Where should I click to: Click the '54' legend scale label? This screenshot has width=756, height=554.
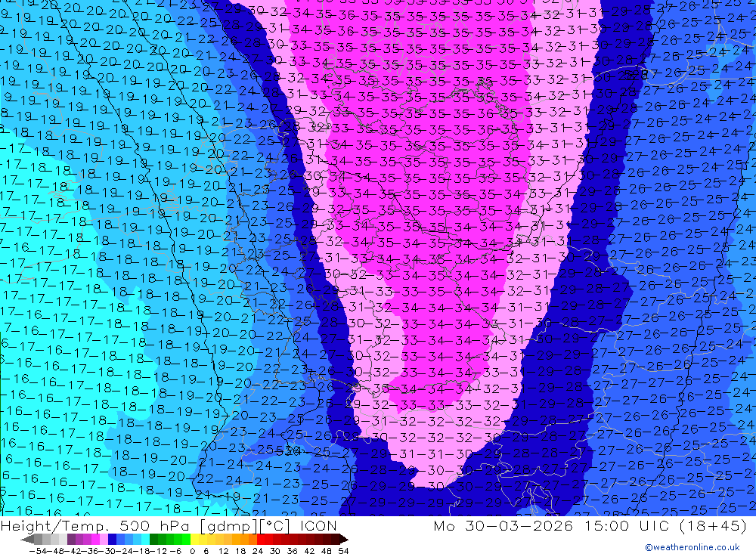pyautogui.click(x=343, y=551)
